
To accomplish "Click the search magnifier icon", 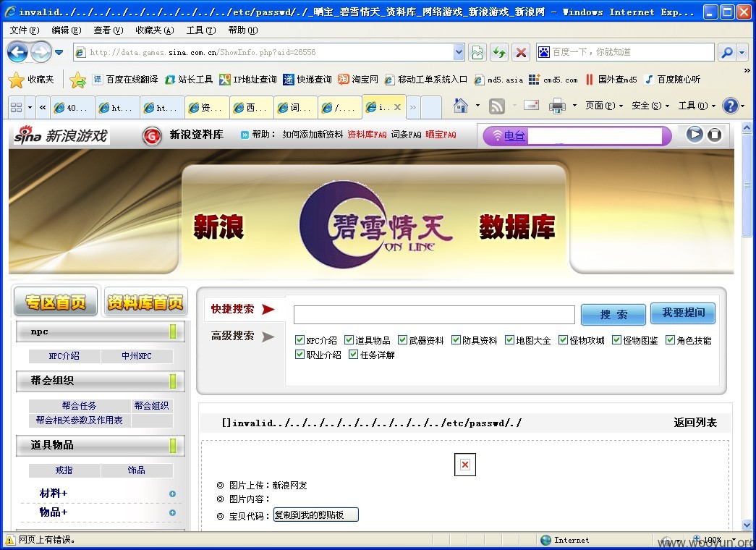I will tap(726, 52).
